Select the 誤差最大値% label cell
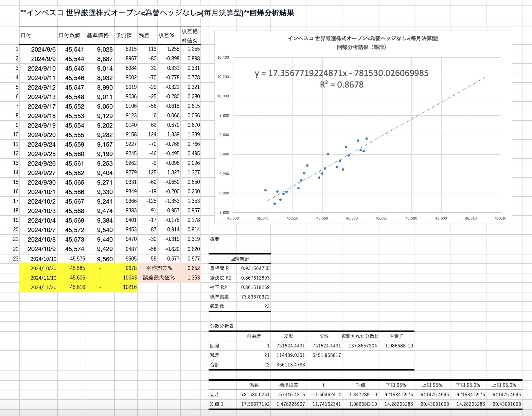This screenshot has height=416, width=532. point(159,278)
